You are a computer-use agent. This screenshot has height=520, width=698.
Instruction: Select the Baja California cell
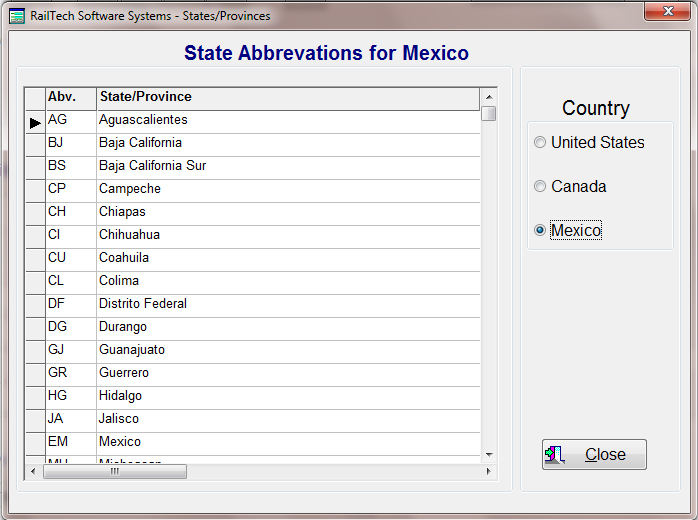pos(288,145)
